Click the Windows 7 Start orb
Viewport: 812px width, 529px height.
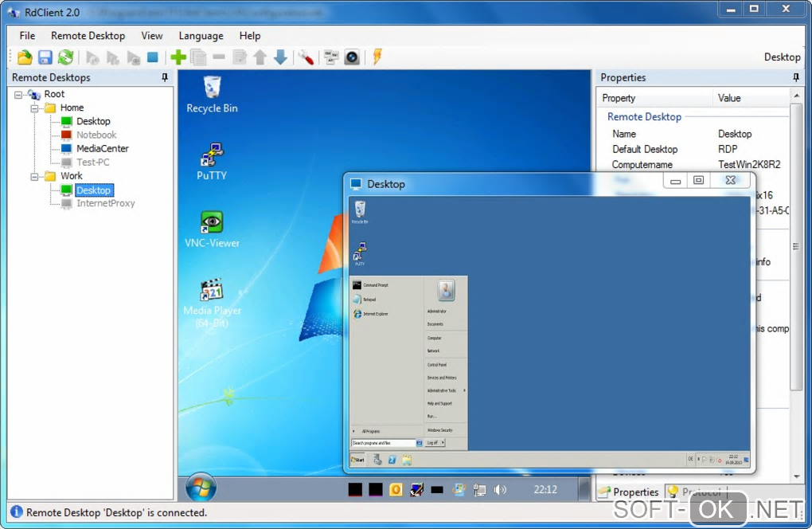(x=201, y=488)
